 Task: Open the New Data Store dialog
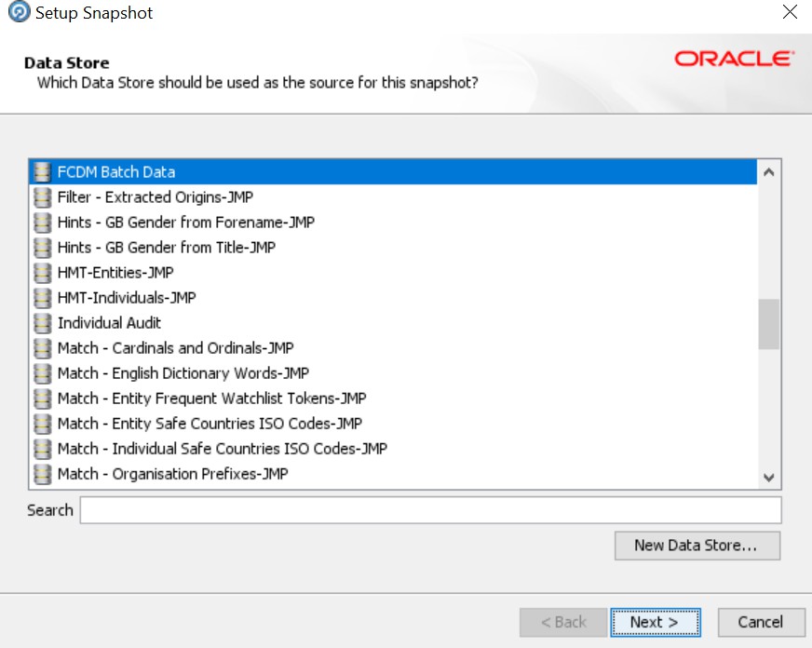click(x=697, y=546)
